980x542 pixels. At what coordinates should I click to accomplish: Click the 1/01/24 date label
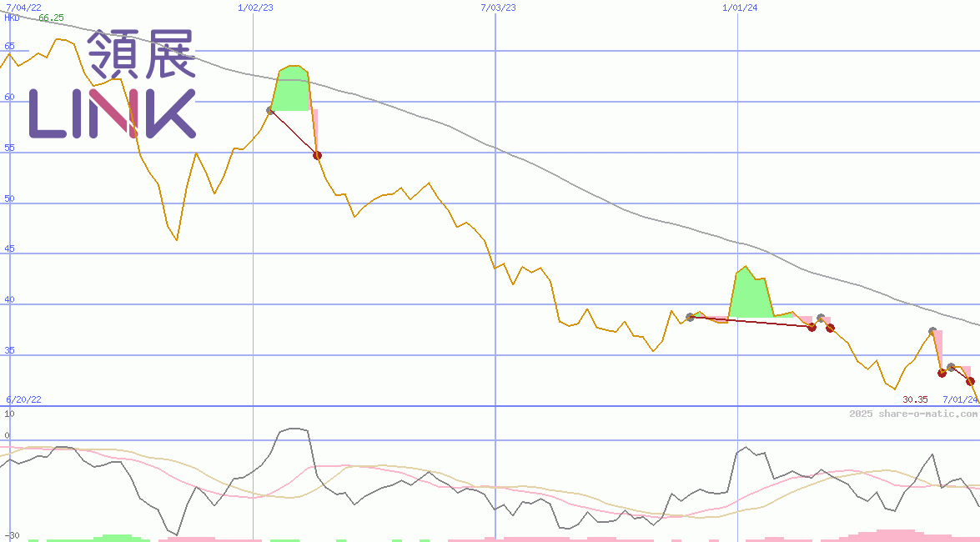[740, 8]
